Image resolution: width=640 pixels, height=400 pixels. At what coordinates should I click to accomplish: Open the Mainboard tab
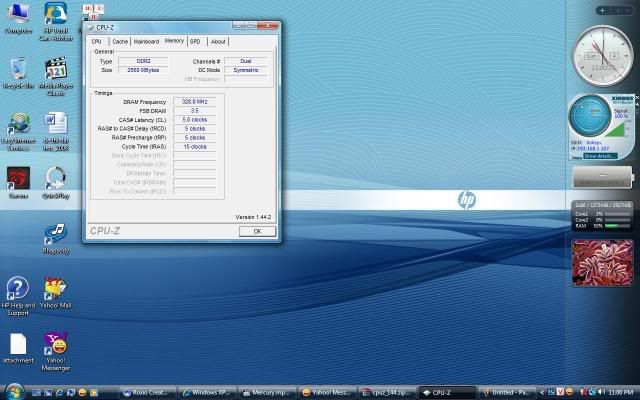tap(146, 41)
